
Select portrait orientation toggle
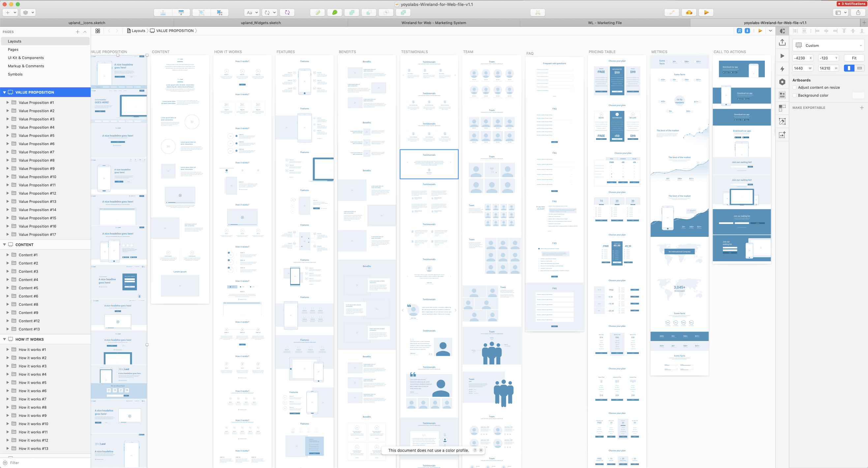coord(849,68)
